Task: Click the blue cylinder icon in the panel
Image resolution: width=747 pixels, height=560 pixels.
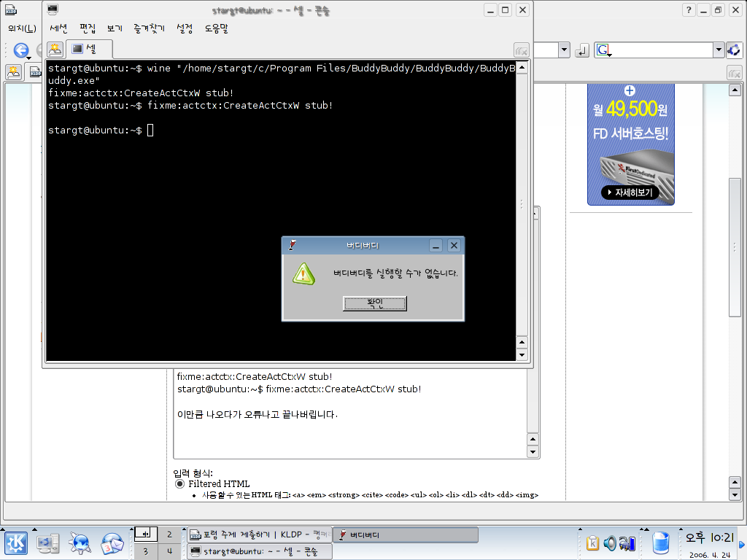Action: click(x=661, y=542)
